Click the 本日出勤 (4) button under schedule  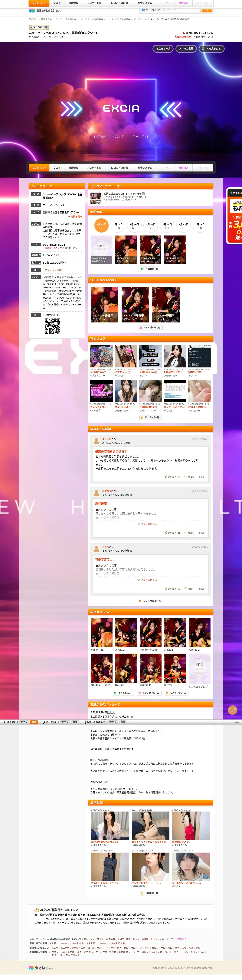(151, 269)
